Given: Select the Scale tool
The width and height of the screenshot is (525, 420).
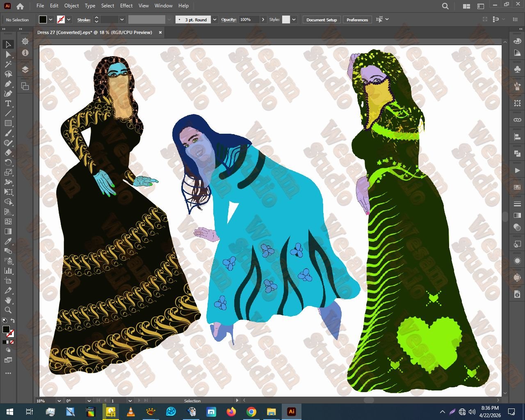Looking at the screenshot, I should (8, 172).
